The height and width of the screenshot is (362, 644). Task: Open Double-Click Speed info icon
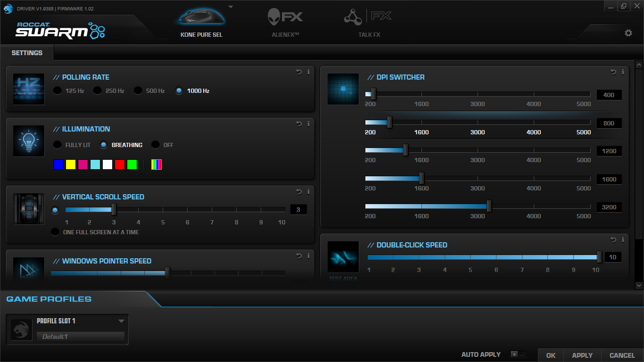coord(623,240)
